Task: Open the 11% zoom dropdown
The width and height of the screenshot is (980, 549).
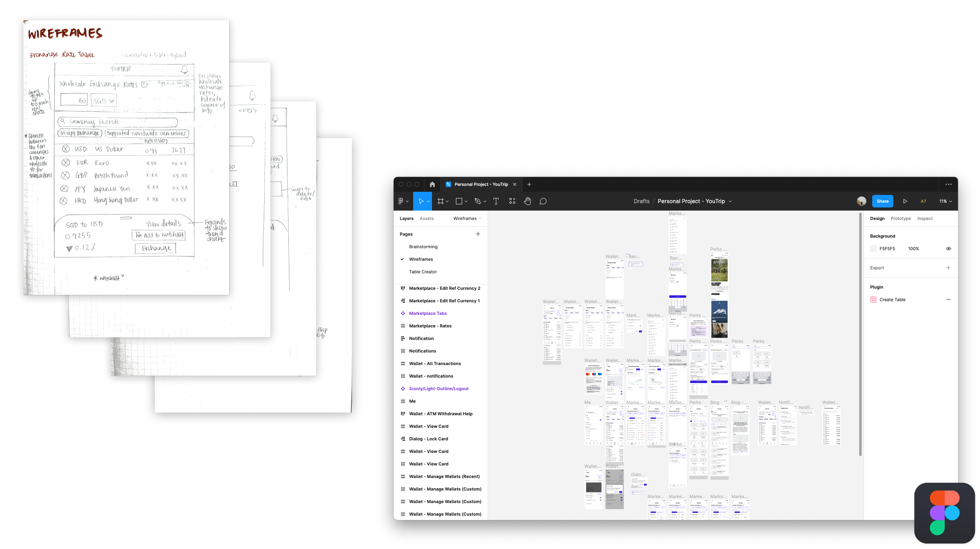Action: coord(946,201)
